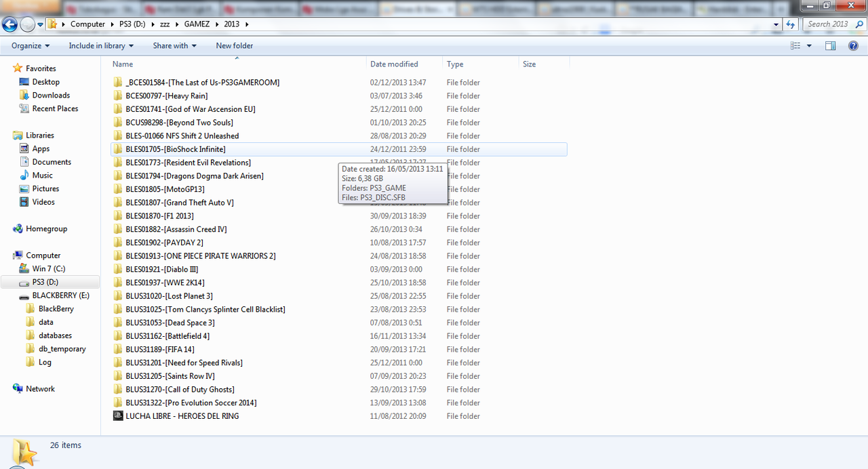
Task: Select The Last of Us folder icon
Action: [x=118, y=83]
